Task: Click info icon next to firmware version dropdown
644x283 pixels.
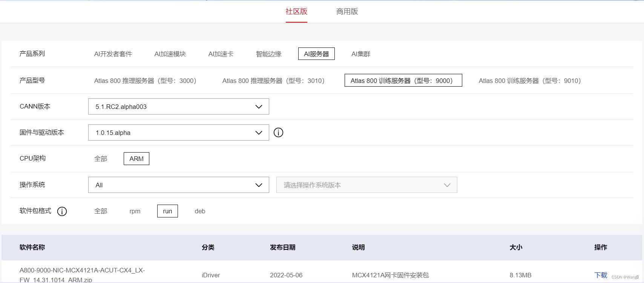Action: coord(278,133)
